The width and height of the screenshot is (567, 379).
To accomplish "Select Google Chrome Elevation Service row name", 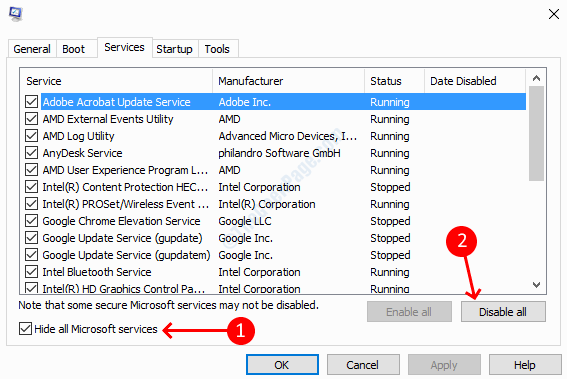I will (x=122, y=221).
